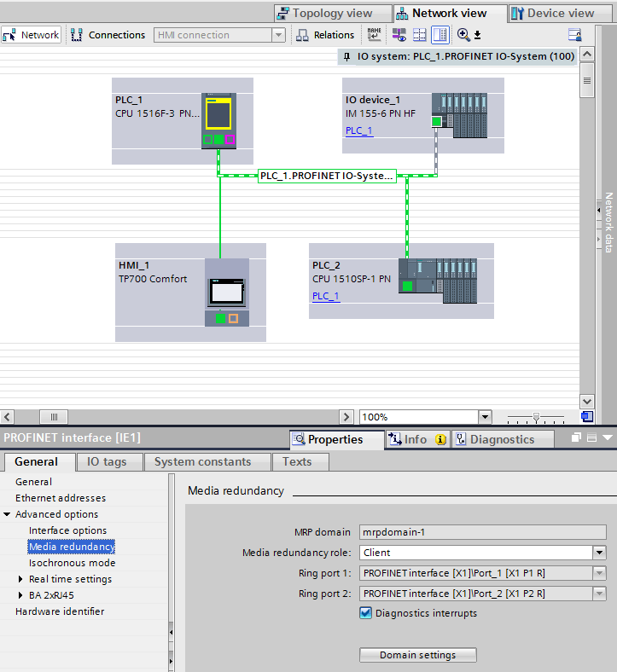Expand the Real time settings node

(20, 579)
